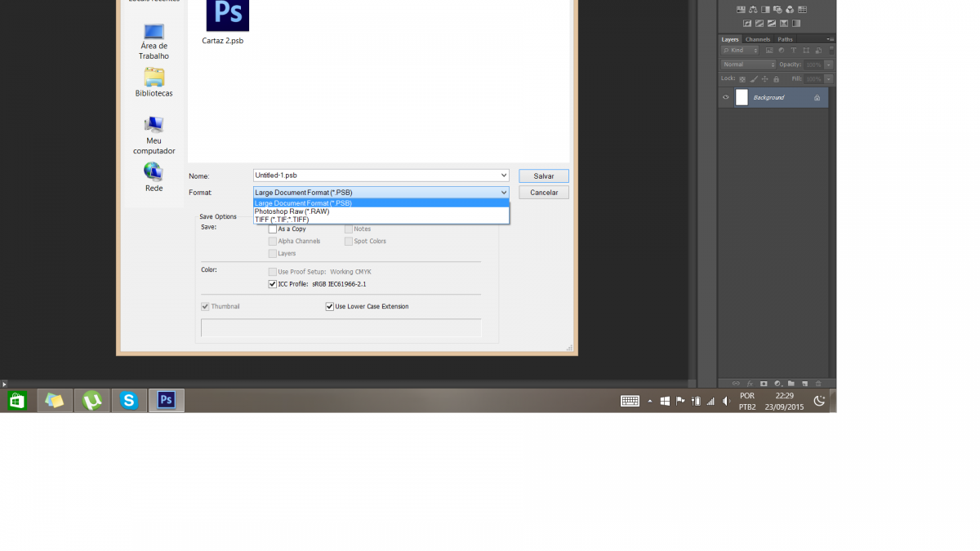The image size is (980, 551).
Task: Click the create new layer icon
Action: [805, 384]
